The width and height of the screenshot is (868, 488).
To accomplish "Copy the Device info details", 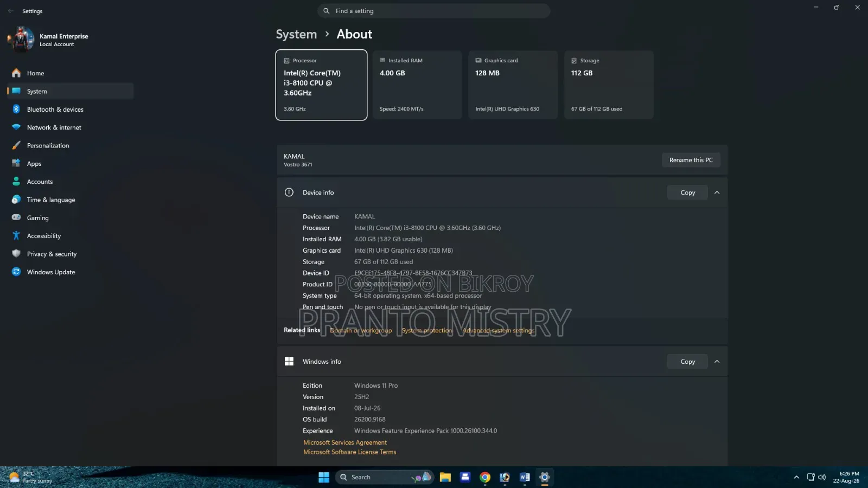I will (688, 192).
